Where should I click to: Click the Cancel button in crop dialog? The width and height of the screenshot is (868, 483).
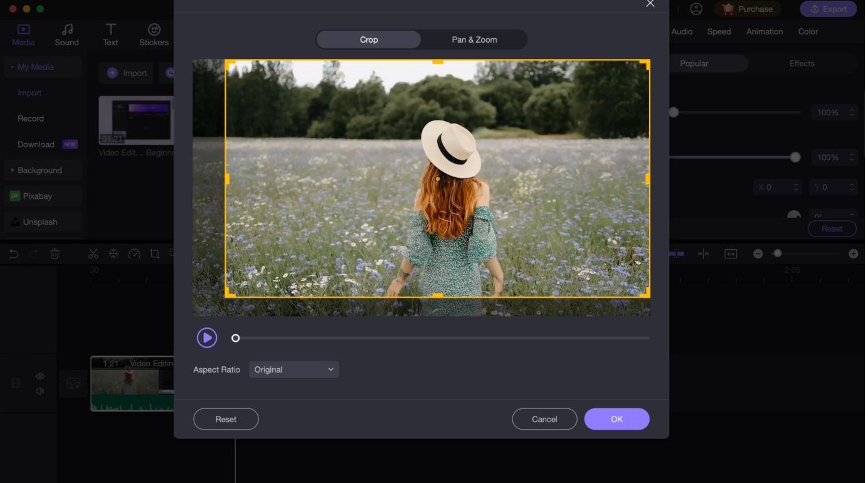pyautogui.click(x=544, y=419)
